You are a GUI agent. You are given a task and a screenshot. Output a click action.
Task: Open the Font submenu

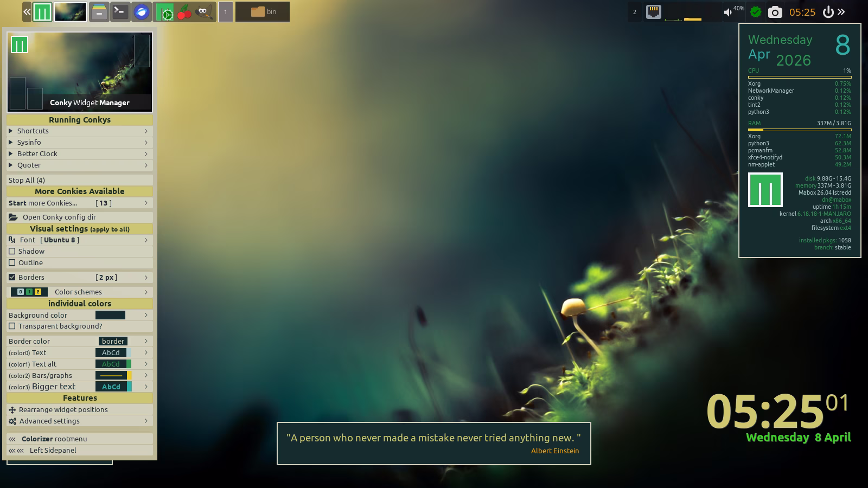(x=79, y=240)
